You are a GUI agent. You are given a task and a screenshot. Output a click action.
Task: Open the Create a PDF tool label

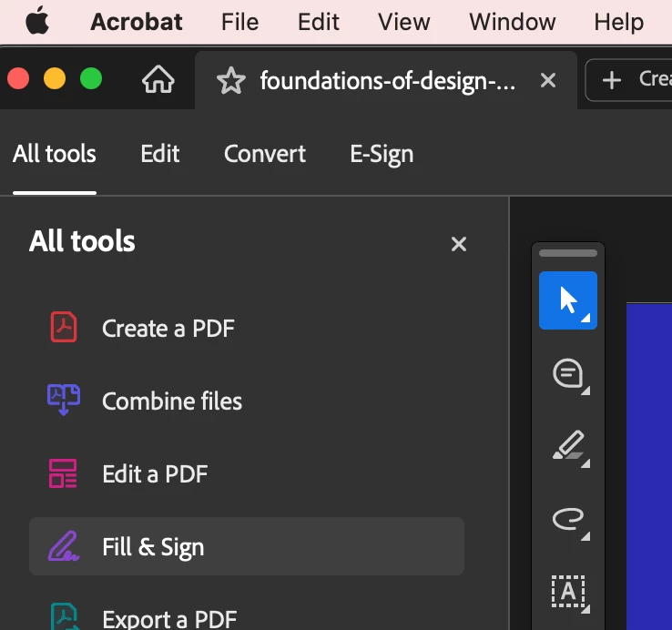pos(168,329)
